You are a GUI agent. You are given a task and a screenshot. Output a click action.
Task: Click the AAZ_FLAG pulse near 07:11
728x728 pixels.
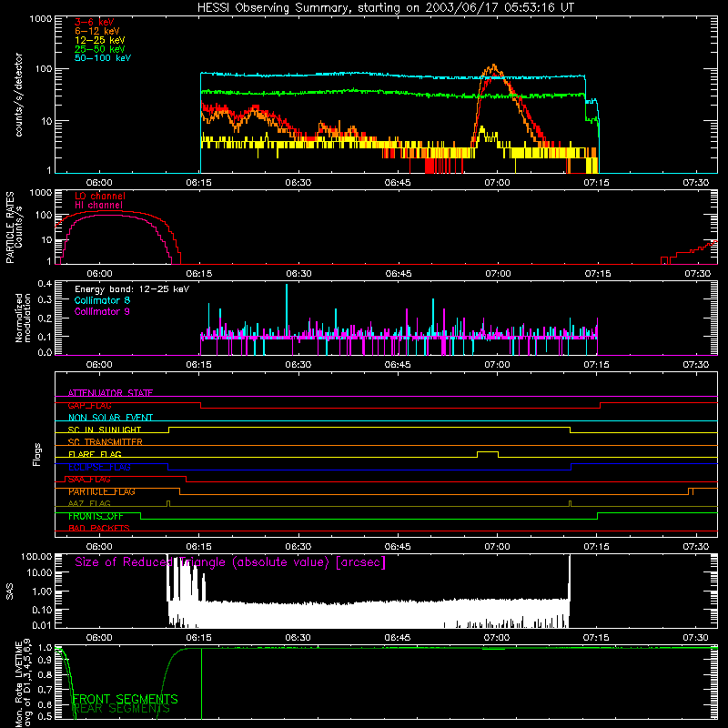point(571,504)
